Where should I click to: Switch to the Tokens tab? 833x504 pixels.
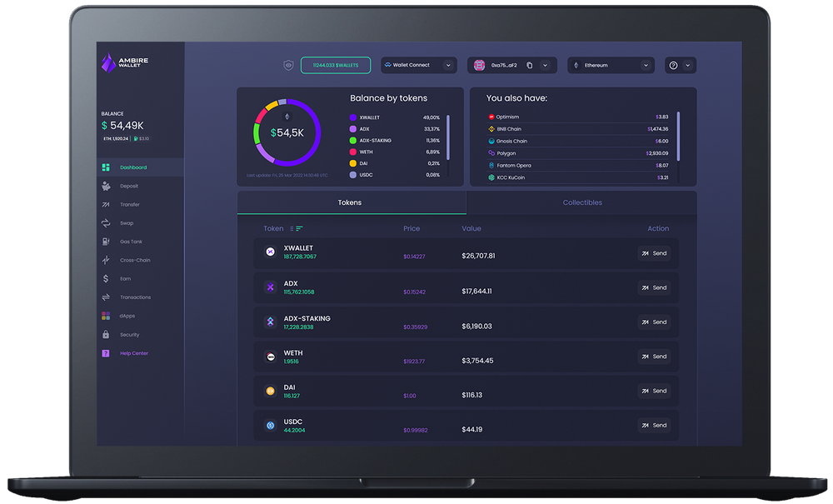coord(352,202)
